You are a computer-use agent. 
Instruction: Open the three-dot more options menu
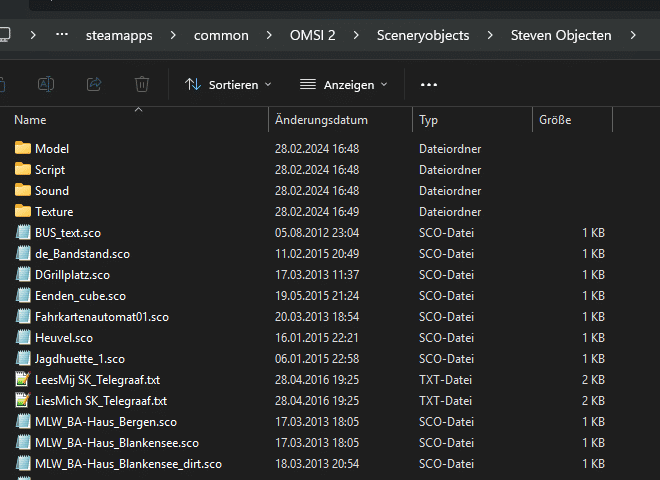(x=429, y=85)
